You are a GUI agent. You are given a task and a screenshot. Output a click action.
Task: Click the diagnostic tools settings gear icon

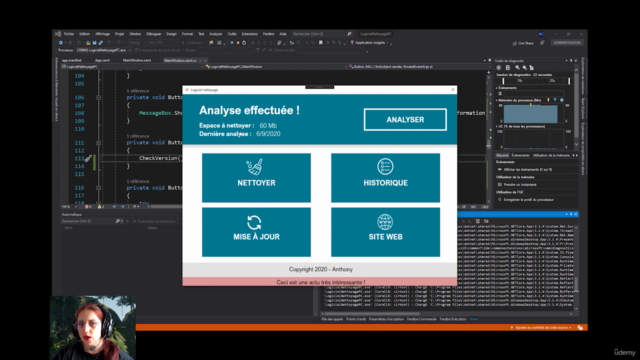498,68
